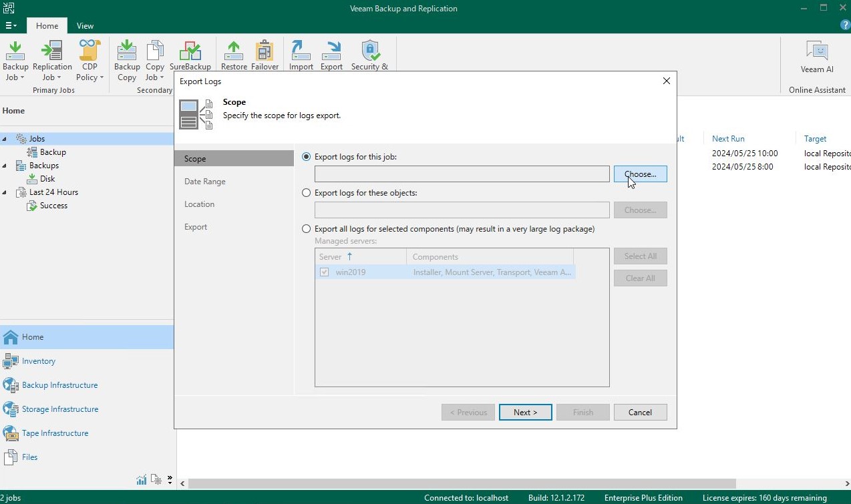Image resolution: width=851 pixels, height=504 pixels.
Task: Sort by Target column
Action: (816, 139)
